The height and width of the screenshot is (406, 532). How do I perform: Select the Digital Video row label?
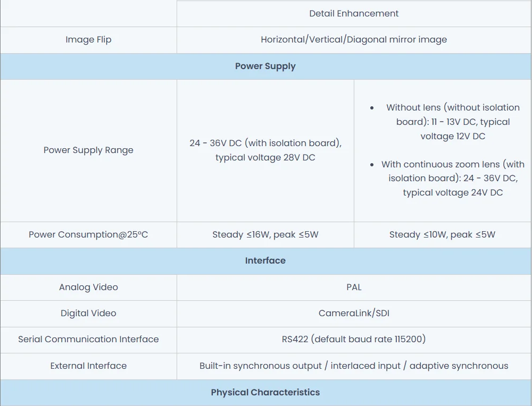pos(88,314)
